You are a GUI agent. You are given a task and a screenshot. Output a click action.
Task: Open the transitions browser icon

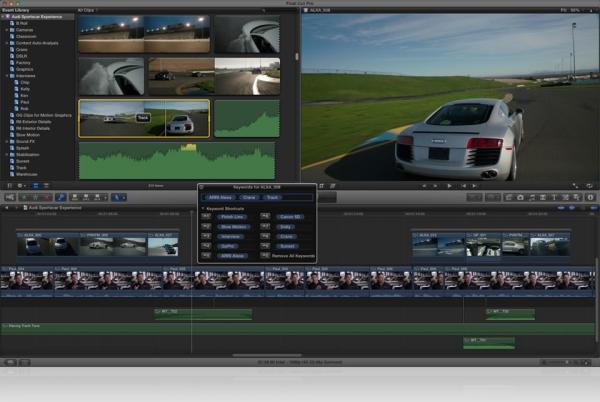point(543,197)
